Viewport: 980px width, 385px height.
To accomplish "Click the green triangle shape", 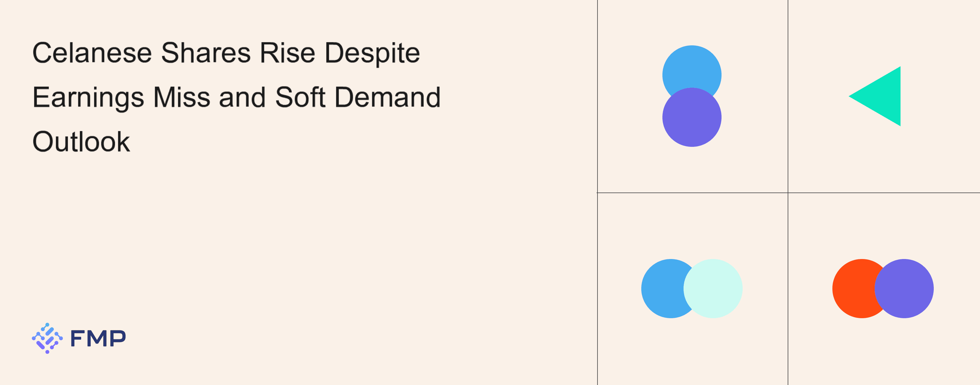I will 883,96.
